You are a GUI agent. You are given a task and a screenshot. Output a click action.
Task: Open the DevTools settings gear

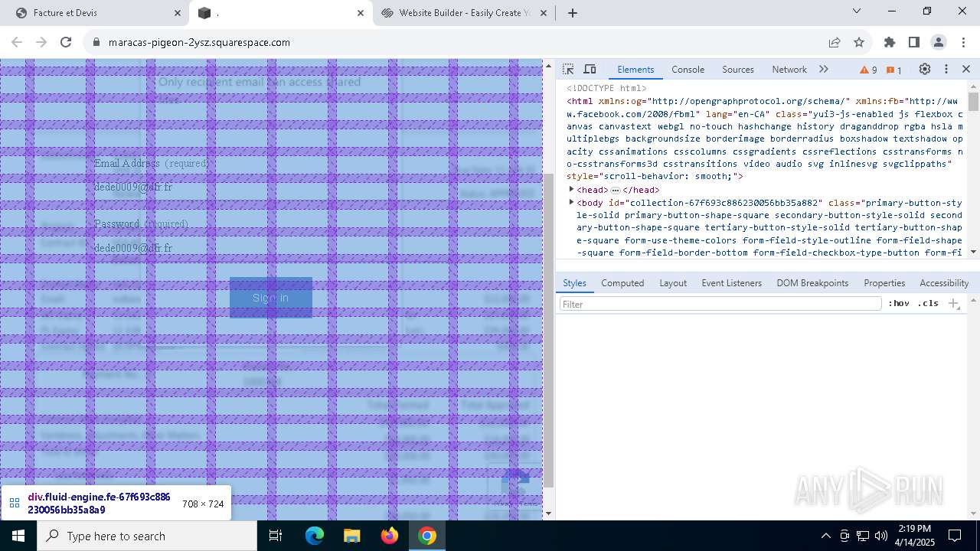[x=925, y=69]
